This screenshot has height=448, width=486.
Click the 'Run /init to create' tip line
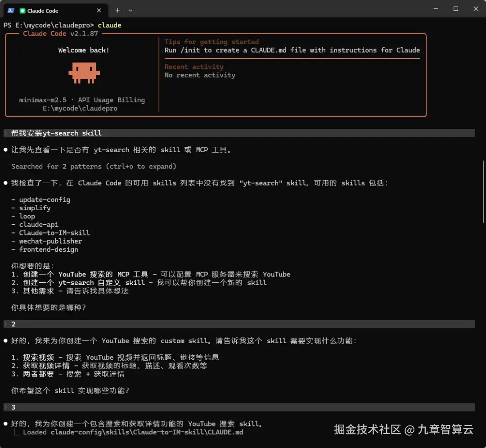click(292, 50)
